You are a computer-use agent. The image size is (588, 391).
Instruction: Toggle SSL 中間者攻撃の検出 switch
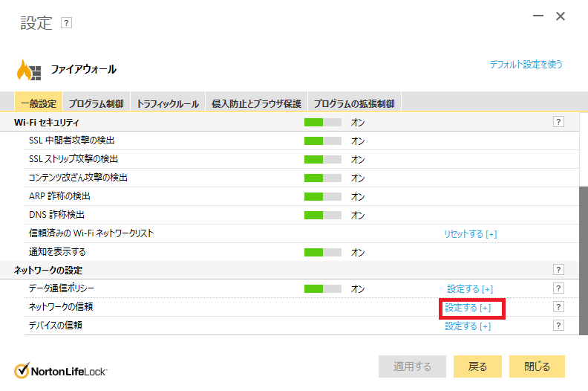click(323, 140)
